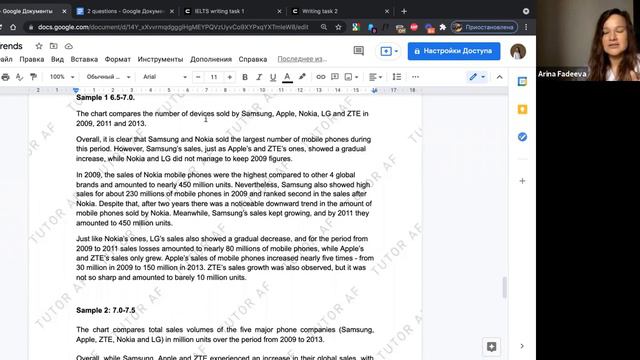The image size is (640, 360).
Task: Open the text color picker
Action: (x=287, y=77)
